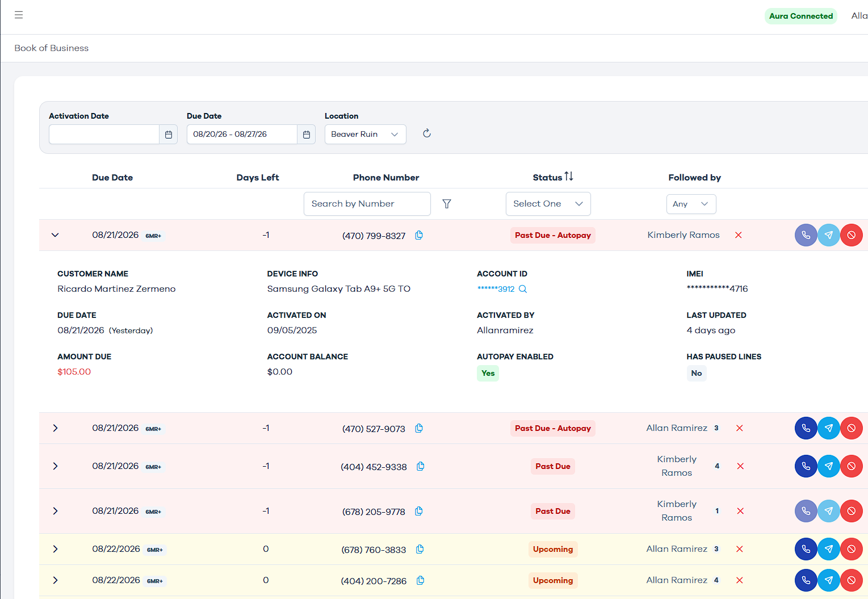Click block icon for (678) 205-9778
868x599 pixels.
pyautogui.click(x=852, y=511)
